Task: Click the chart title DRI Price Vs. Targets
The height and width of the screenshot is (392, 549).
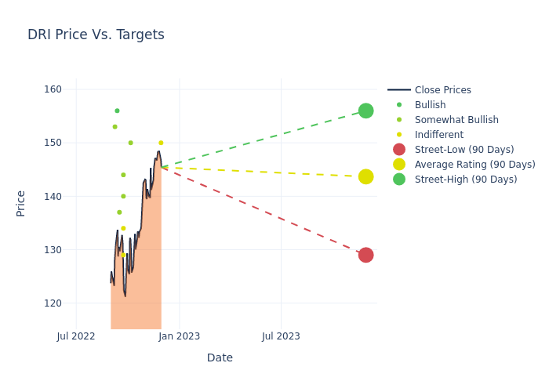Action: pos(96,34)
